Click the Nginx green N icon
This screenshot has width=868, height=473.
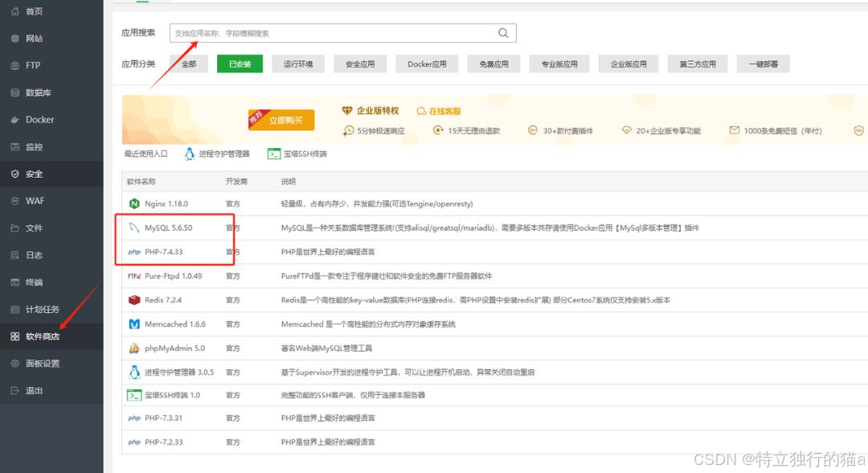(134, 204)
